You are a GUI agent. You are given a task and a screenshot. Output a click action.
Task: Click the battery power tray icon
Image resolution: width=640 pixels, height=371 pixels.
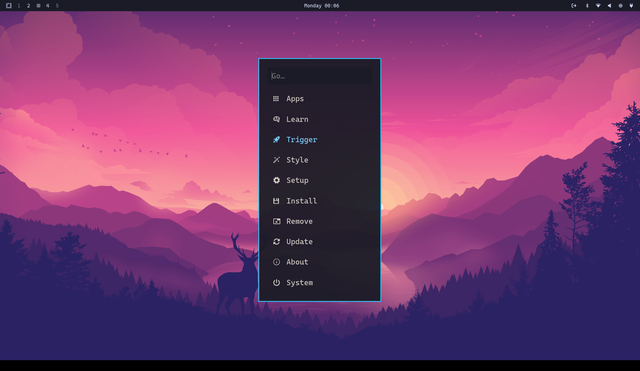[631, 6]
